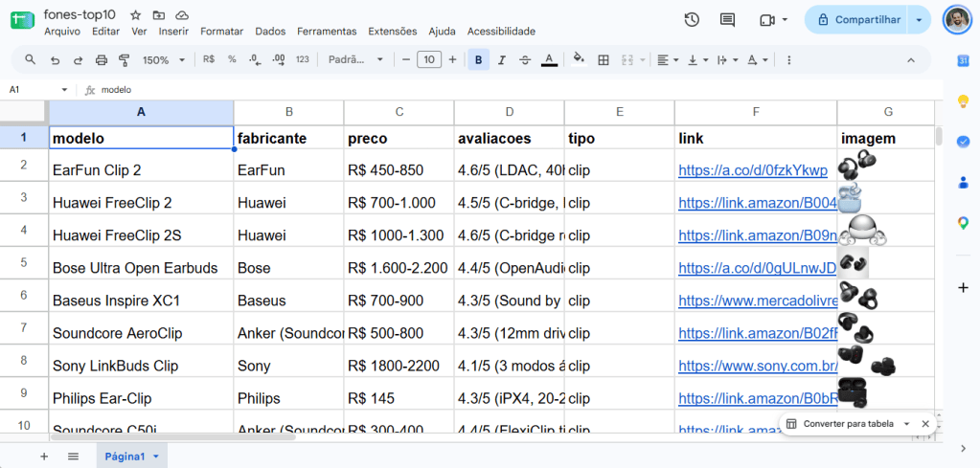Open Contacts in side panel

click(963, 182)
